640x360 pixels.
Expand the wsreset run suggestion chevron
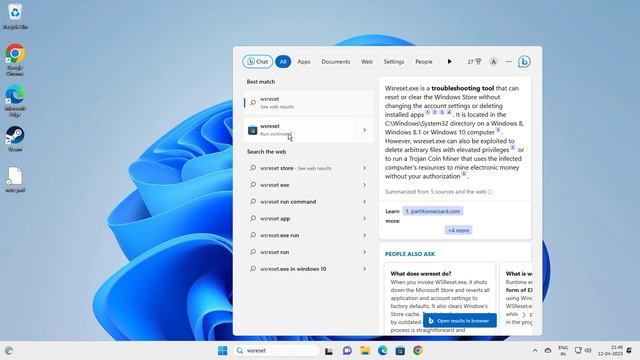click(x=364, y=252)
